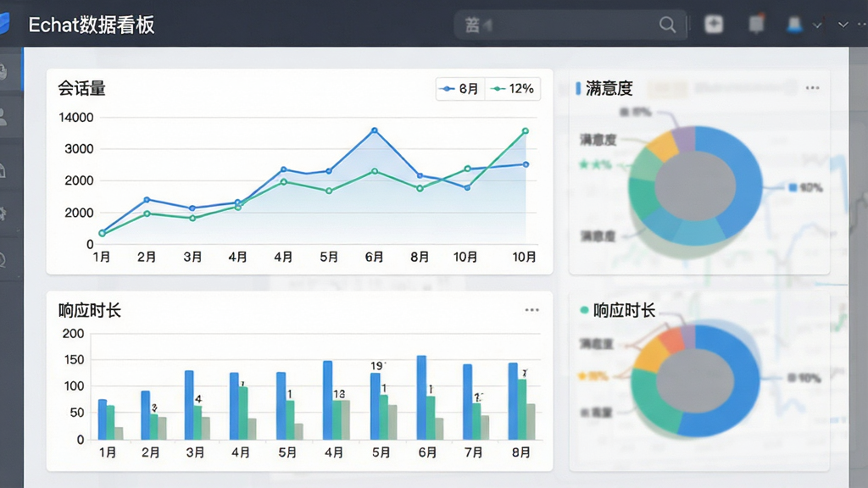This screenshot has width=868, height=488.
Task: Click the "3000" axis label in 会话量 chart
Action: 79,149
